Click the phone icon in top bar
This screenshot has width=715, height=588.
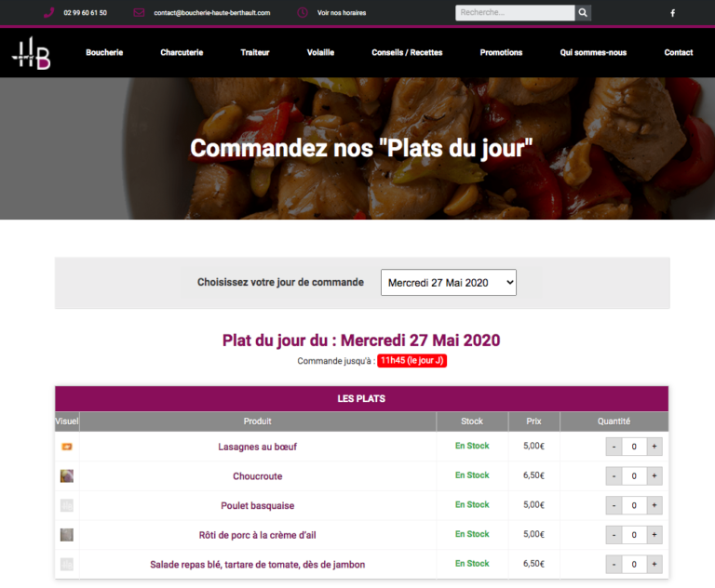48,13
